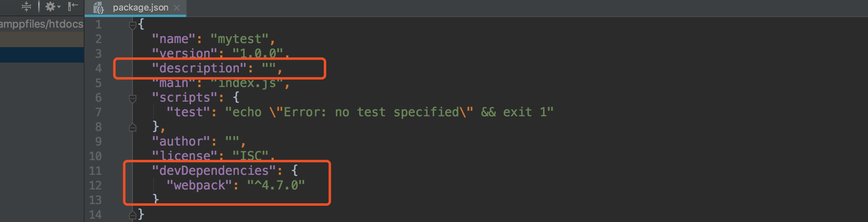Click the package.json file type icon
The width and height of the screenshot is (868, 222).
point(99,8)
